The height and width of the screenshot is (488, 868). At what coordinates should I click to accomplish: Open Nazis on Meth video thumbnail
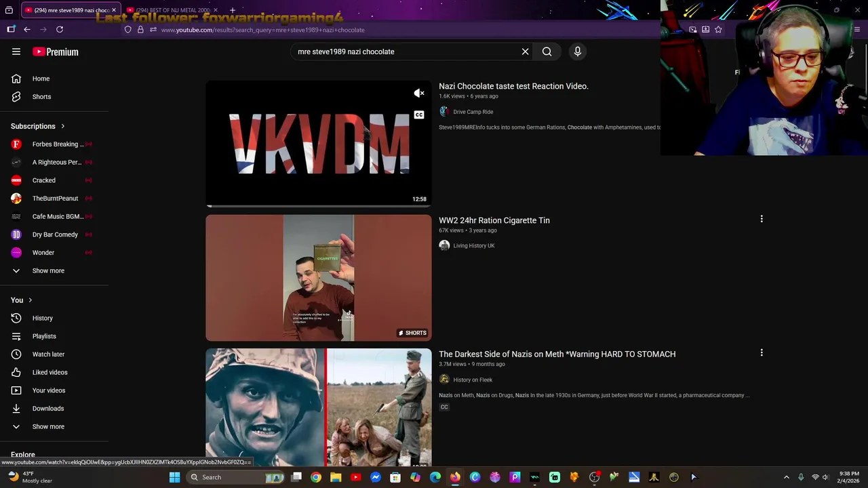point(319,407)
